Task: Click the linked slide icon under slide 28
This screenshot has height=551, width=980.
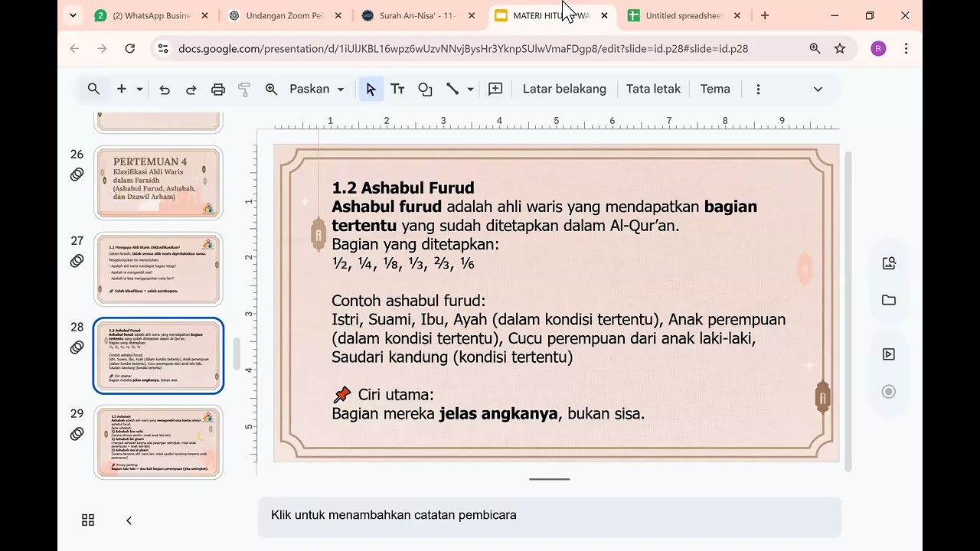Action: coord(77,347)
